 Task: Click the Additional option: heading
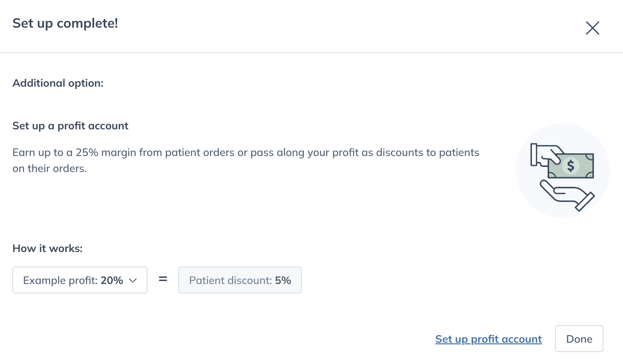pyautogui.click(x=58, y=83)
